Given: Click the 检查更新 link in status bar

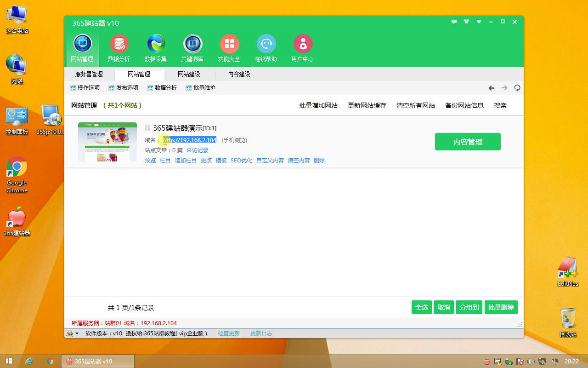Looking at the screenshot, I should [x=229, y=333].
